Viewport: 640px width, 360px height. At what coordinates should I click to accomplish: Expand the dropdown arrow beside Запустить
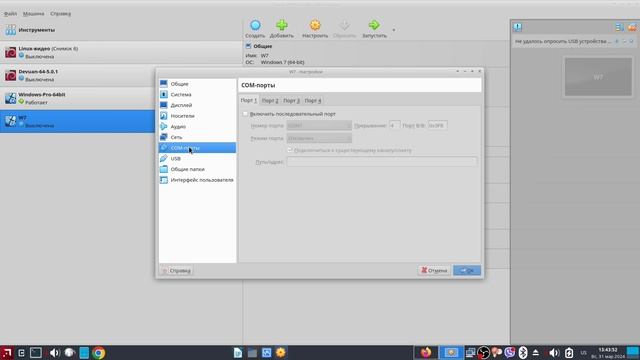click(x=393, y=30)
